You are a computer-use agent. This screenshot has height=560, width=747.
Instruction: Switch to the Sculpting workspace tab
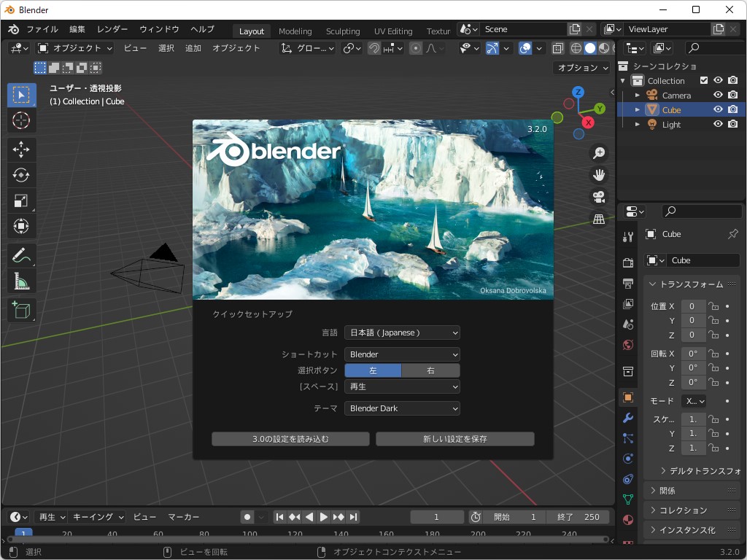343,31
